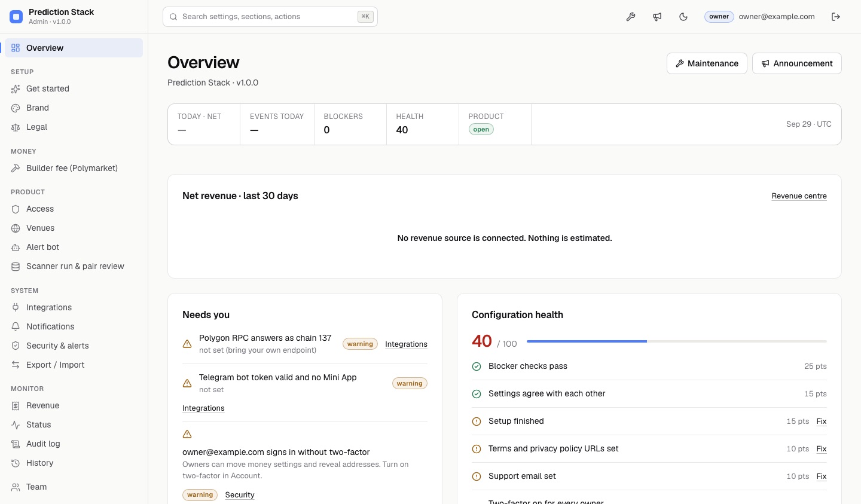Viewport: 861px width, 504px height.
Task: Click the Integrations plug icon in sidebar
Action: tap(16, 308)
